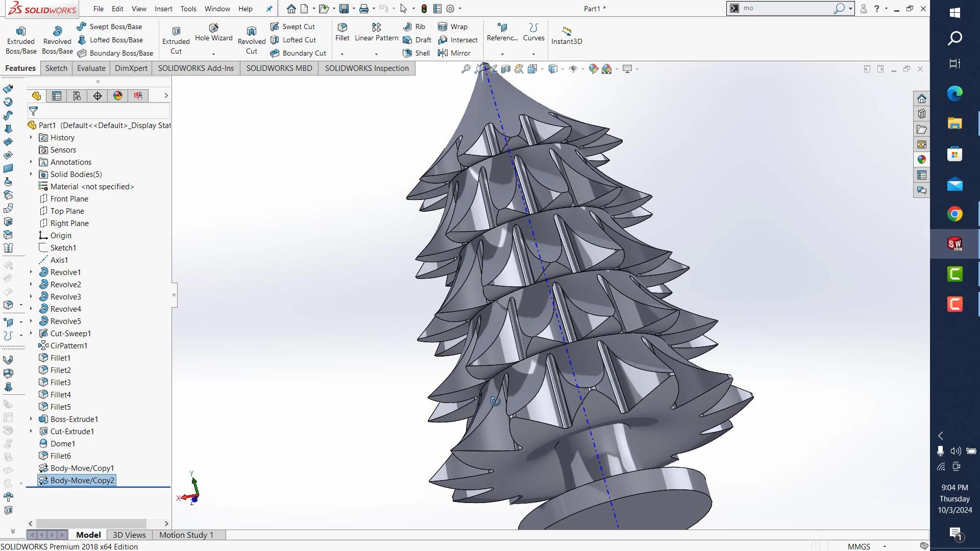This screenshot has width=980, height=551.
Task: Open the PropertyManager tab icon
Action: pos(57,96)
